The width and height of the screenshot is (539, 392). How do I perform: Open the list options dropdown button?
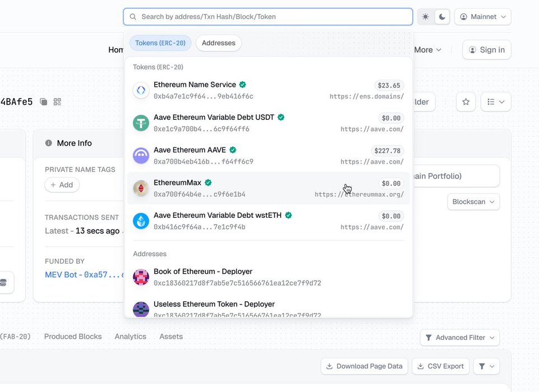click(x=496, y=102)
